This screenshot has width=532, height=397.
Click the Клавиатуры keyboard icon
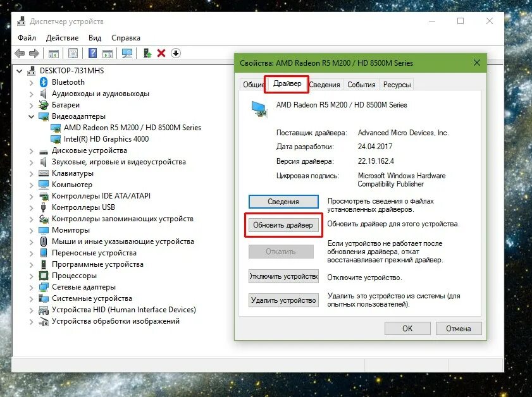44,173
